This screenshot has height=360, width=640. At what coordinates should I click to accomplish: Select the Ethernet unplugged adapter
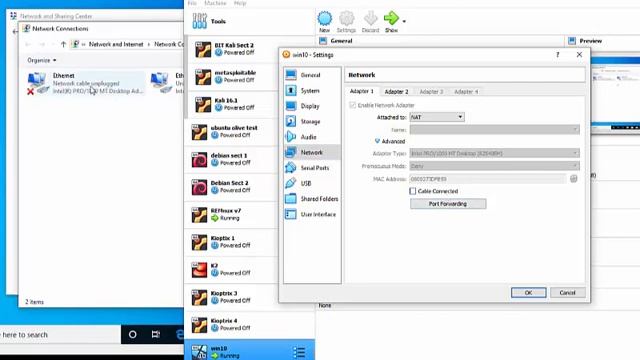tap(85, 83)
